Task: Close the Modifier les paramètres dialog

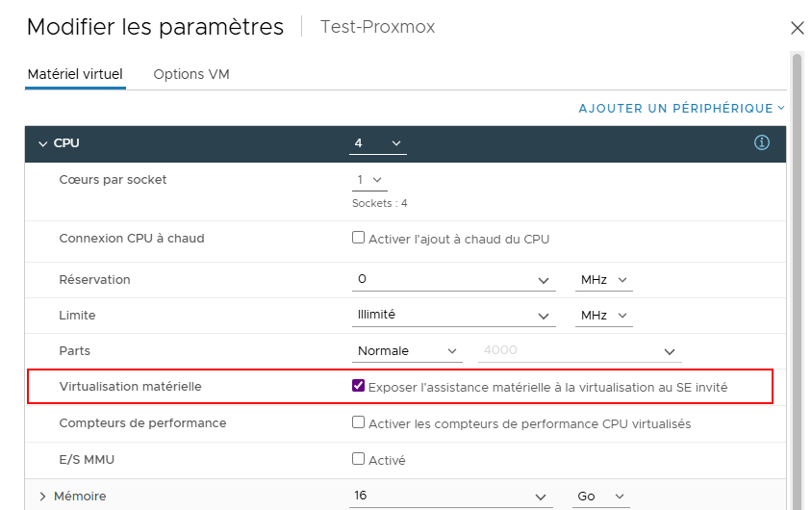Action: [x=797, y=28]
